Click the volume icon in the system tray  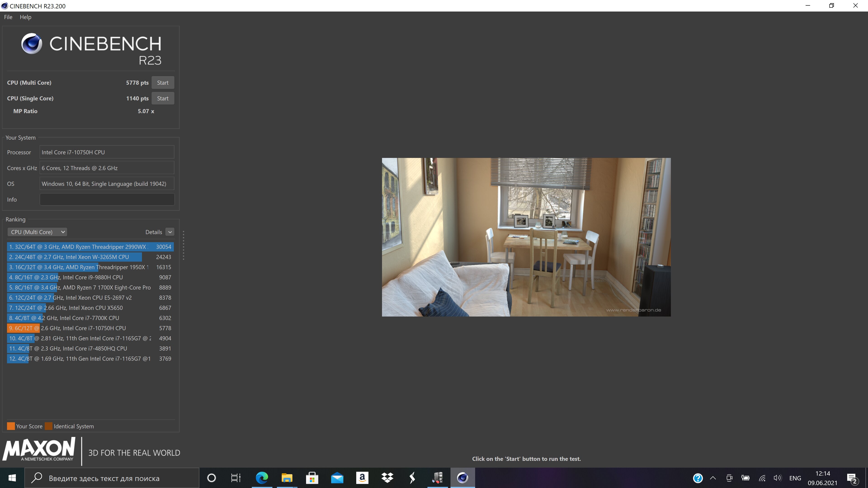777,478
